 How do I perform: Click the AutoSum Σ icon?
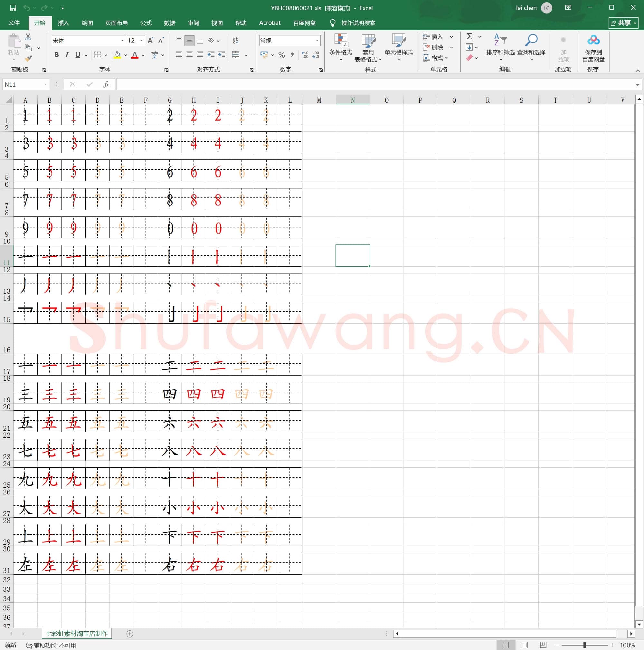(x=469, y=36)
